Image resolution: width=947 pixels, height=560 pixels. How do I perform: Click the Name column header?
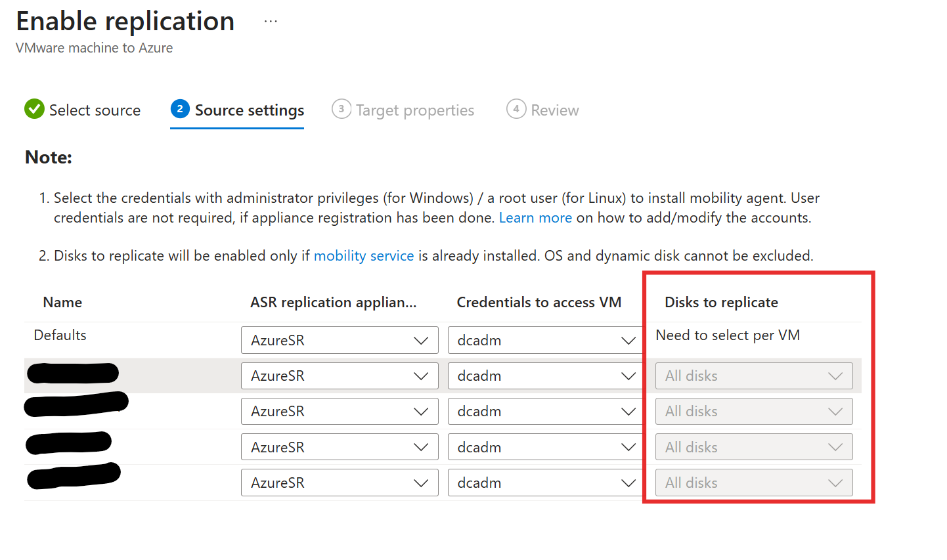coord(62,302)
